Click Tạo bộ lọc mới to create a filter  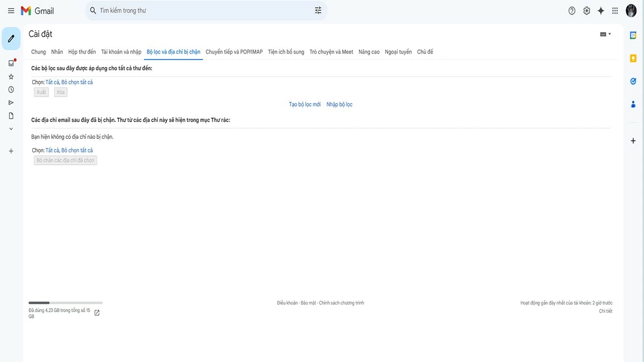304,104
